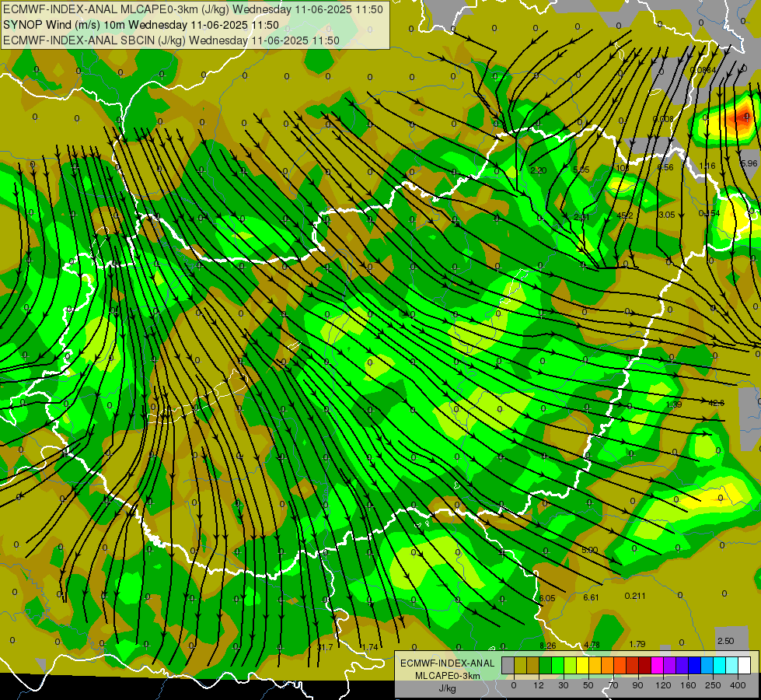The image size is (761, 700).
Task: Click the map value 6.61
Action: (591, 597)
